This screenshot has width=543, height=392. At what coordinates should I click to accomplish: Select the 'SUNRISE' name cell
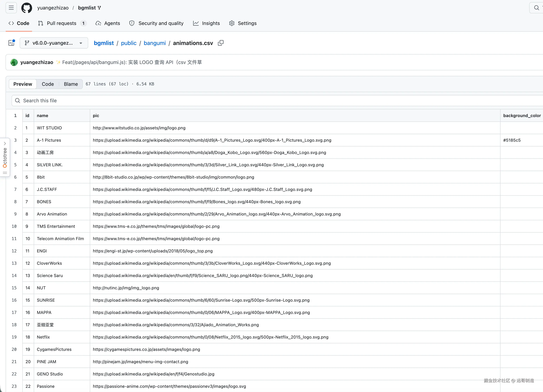(x=62, y=300)
